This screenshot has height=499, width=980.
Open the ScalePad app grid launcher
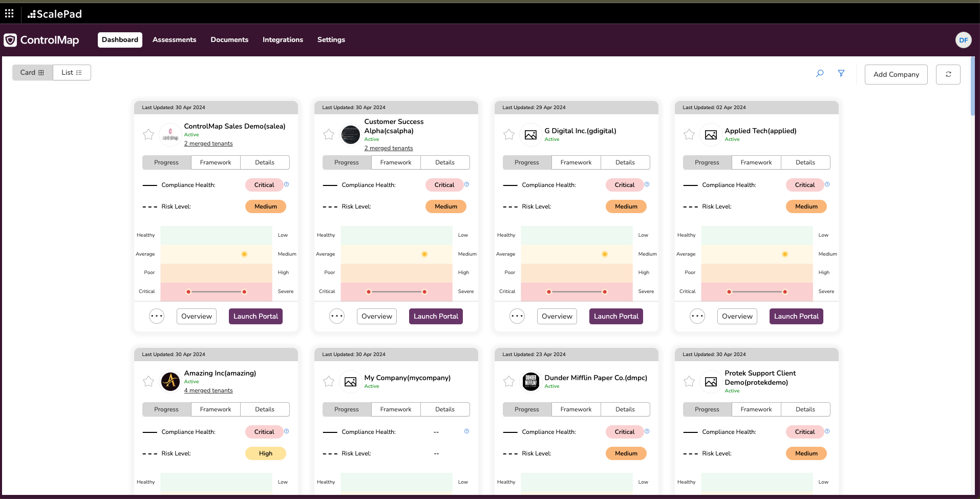pos(9,13)
